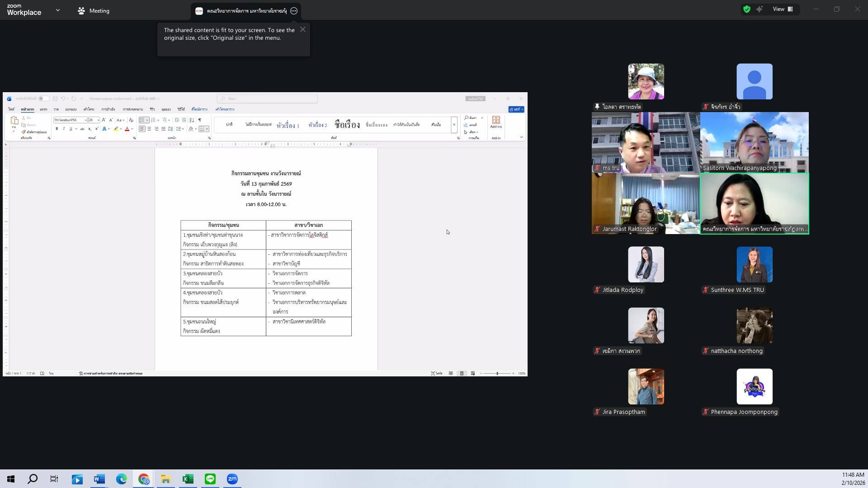Decrease font size with the smaller A icon
This screenshot has width=868, height=488.
tap(111, 120)
